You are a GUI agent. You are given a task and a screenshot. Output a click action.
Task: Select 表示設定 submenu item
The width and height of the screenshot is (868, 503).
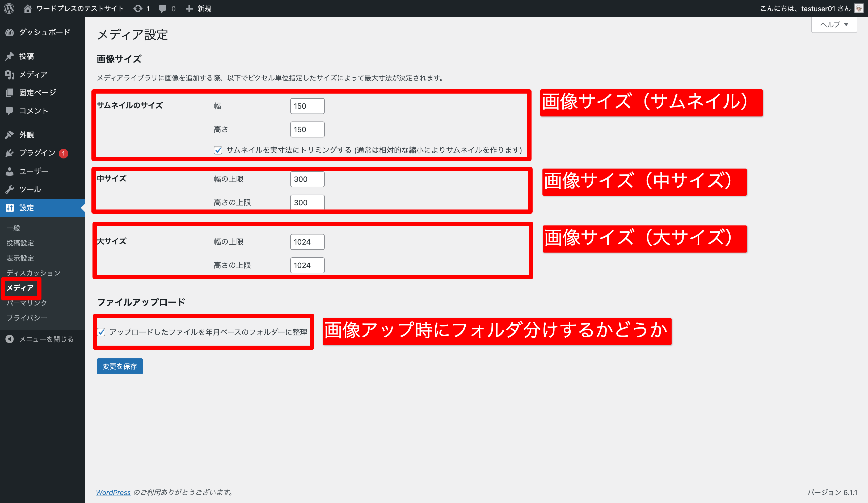tap(20, 258)
